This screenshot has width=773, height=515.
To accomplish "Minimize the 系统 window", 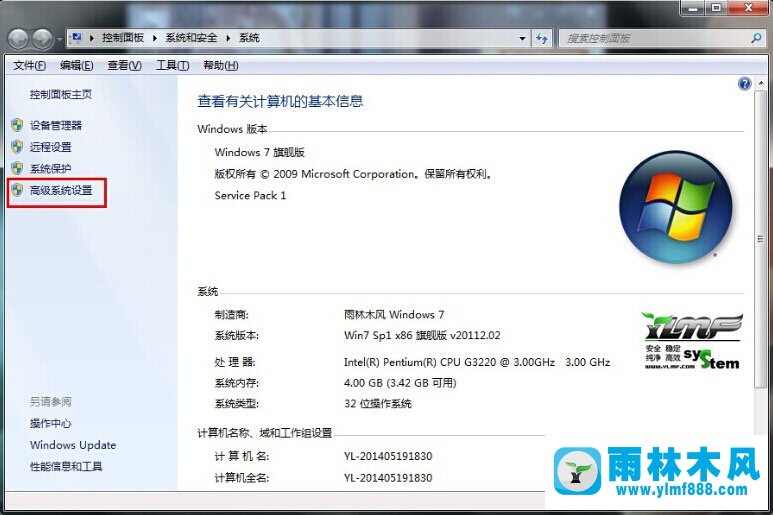I will [692, 8].
